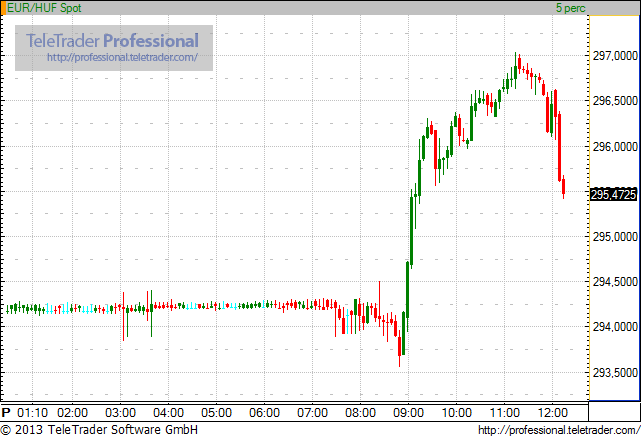Click the 04:00 time axis label

point(168,413)
